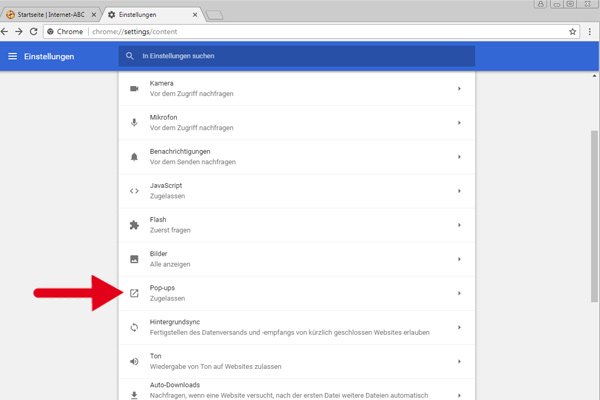The height and width of the screenshot is (400, 600).
Task: Expand the Ton settings arrow
Action: [459, 361]
